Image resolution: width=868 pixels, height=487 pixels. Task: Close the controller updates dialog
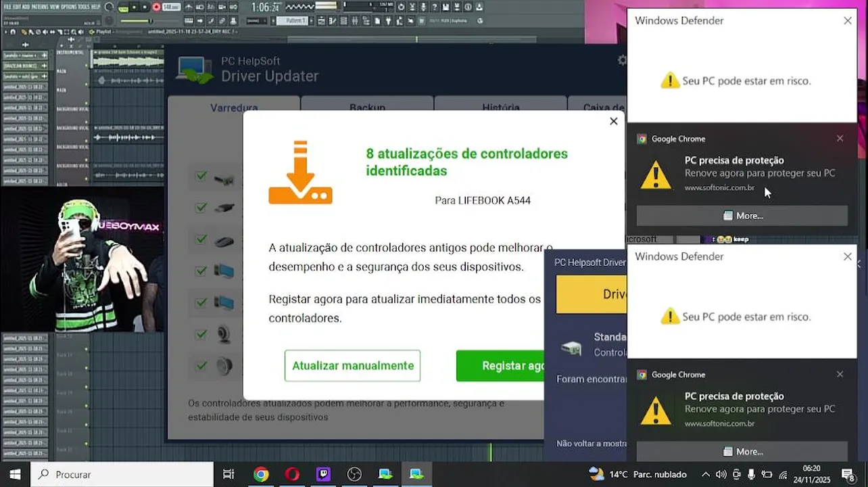613,121
